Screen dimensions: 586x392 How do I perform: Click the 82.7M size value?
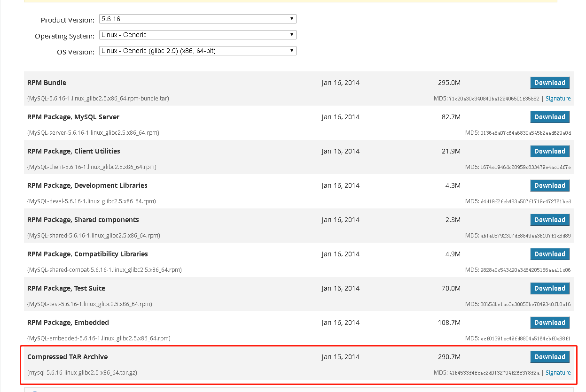[x=451, y=117]
